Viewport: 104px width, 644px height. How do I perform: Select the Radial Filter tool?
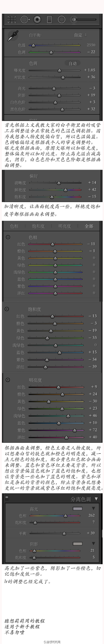pos(61,20)
